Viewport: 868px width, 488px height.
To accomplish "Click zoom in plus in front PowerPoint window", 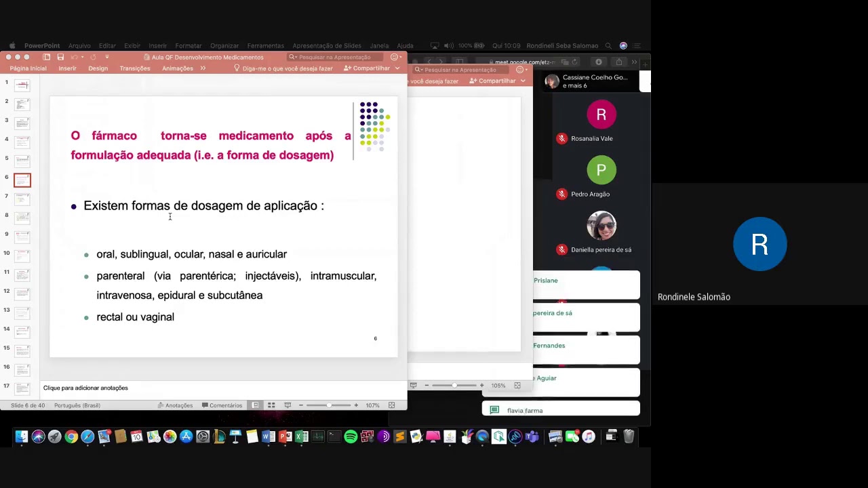I will [356, 405].
